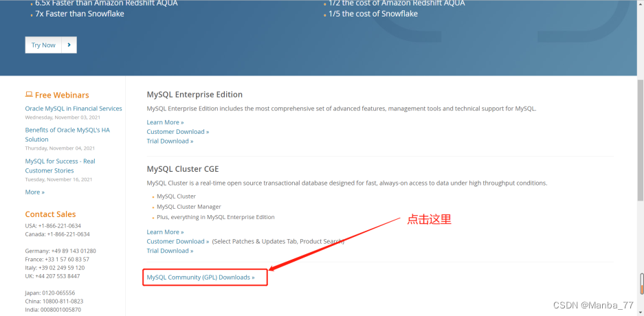
Task: Click the Canada sales phone number
Action: point(68,234)
